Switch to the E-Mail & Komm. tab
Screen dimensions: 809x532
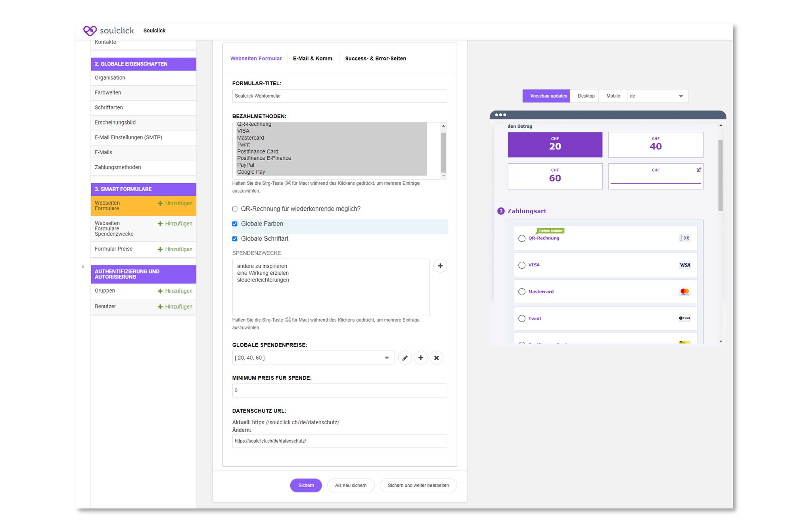point(313,59)
